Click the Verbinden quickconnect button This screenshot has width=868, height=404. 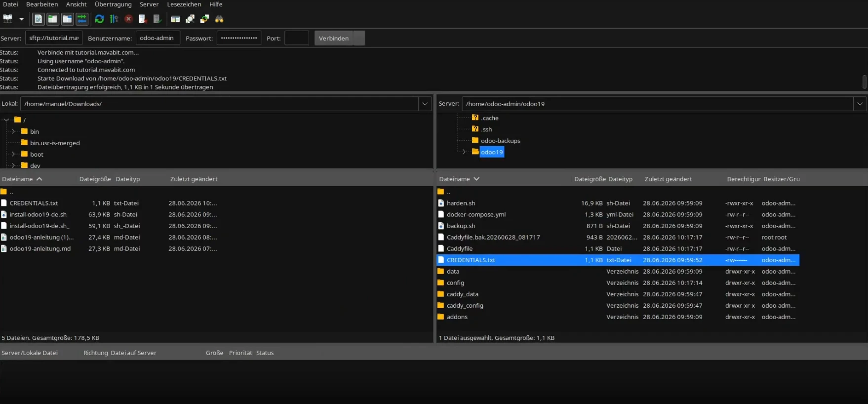pos(334,38)
